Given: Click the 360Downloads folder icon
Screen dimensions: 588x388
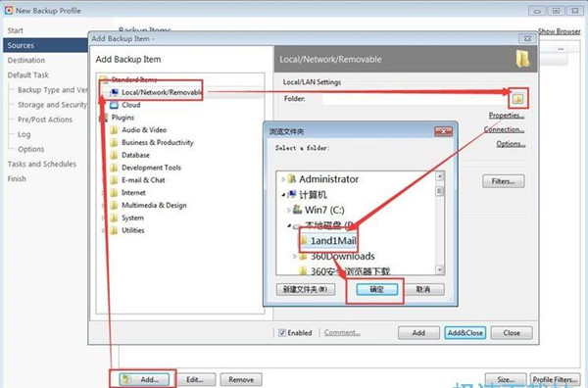Looking at the screenshot, I should (x=304, y=257).
